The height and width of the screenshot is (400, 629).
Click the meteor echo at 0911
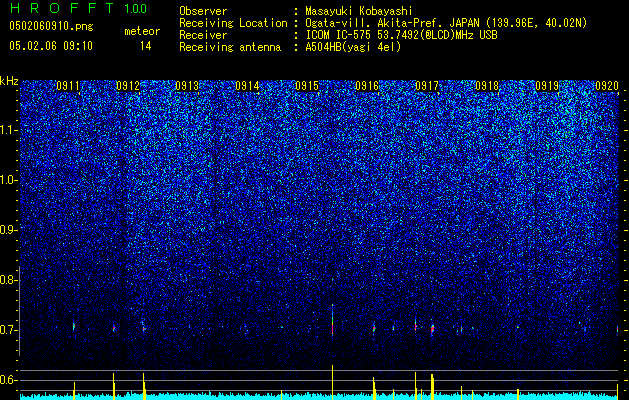pyautogui.click(x=74, y=326)
